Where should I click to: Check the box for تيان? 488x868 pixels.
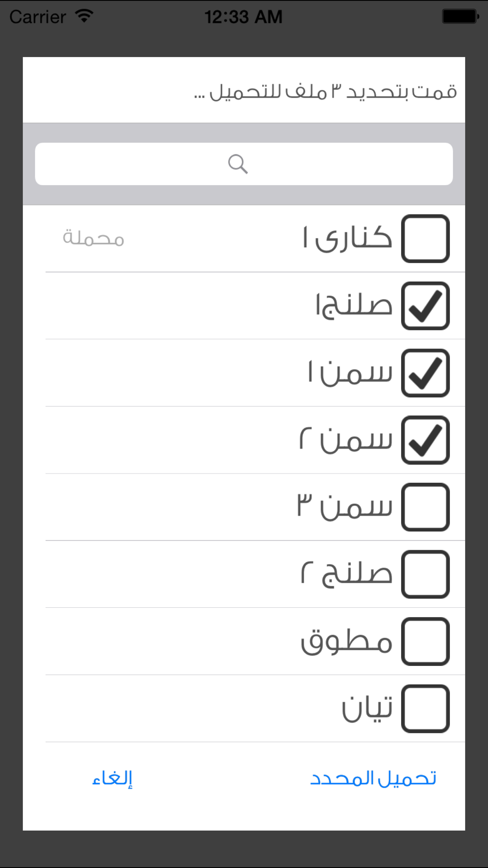425,708
